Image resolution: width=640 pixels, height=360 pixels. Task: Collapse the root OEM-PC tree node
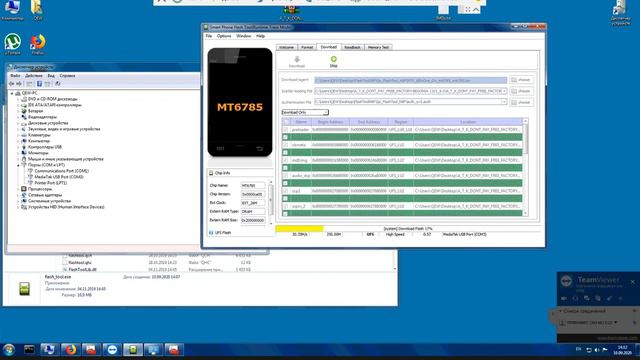pos(12,93)
